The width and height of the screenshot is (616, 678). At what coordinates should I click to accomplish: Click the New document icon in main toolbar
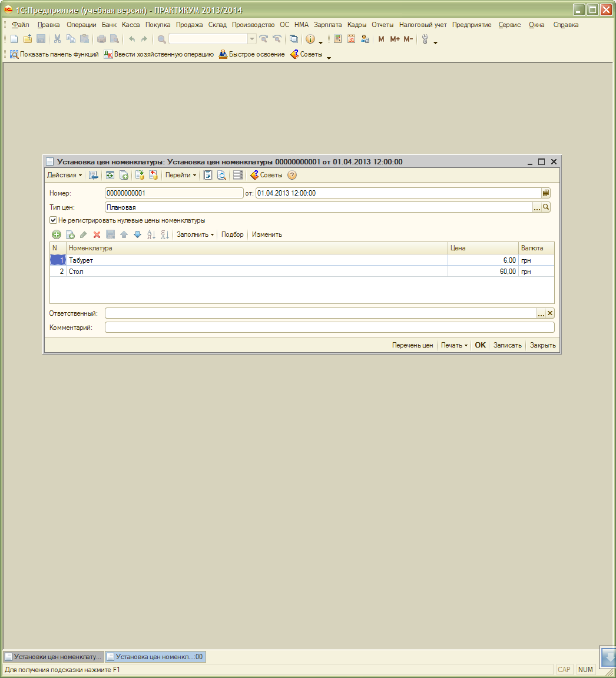pyautogui.click(x=14, y=39)
